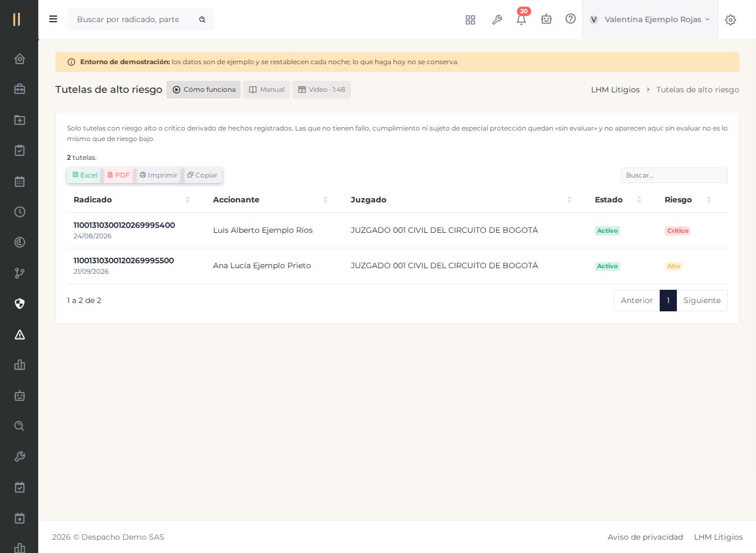The height and width of the screenshot is (553, 756).
Task: Go to the Siguiente page
Action: (702, 301)
